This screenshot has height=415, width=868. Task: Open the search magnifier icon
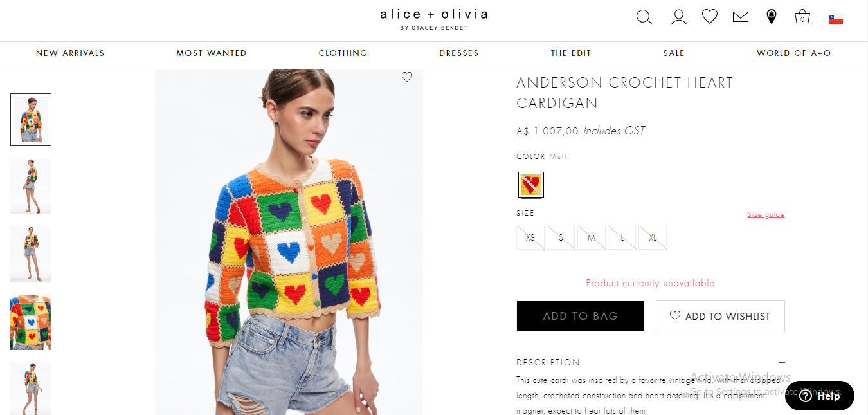(x=644, y=17)
